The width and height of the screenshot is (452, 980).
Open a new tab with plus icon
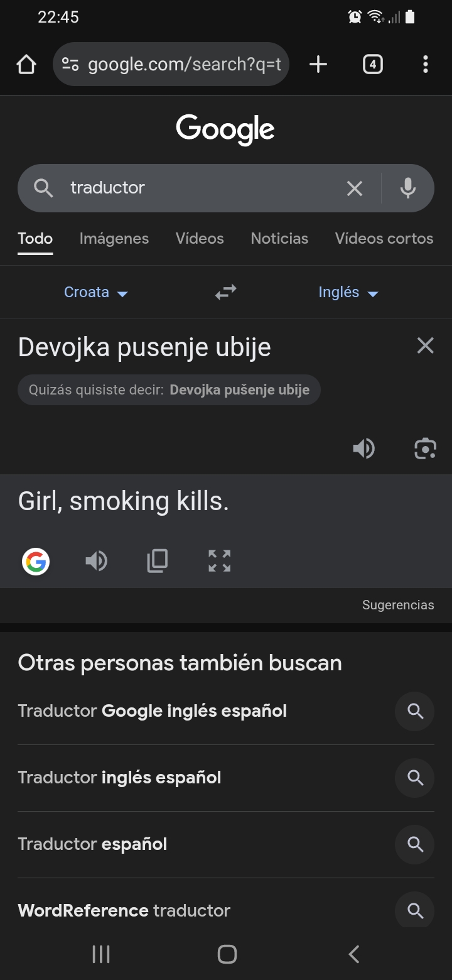click(x=318, y=64)
